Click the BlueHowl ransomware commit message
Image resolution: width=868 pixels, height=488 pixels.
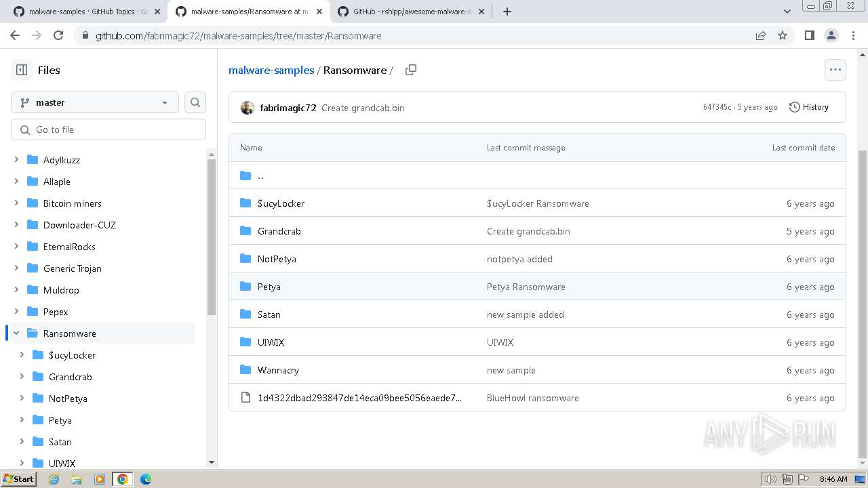tap(533, 398)
